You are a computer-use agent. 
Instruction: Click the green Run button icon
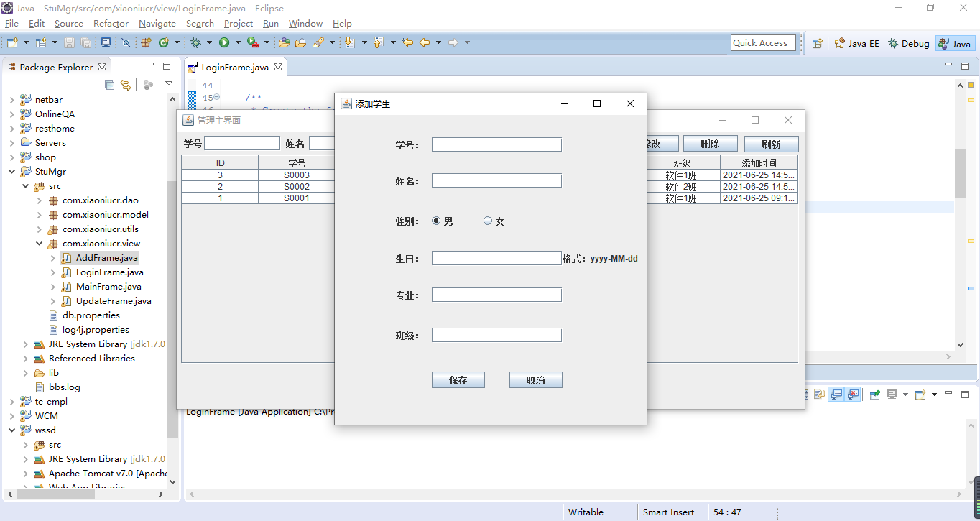click(x=224, y=42)
